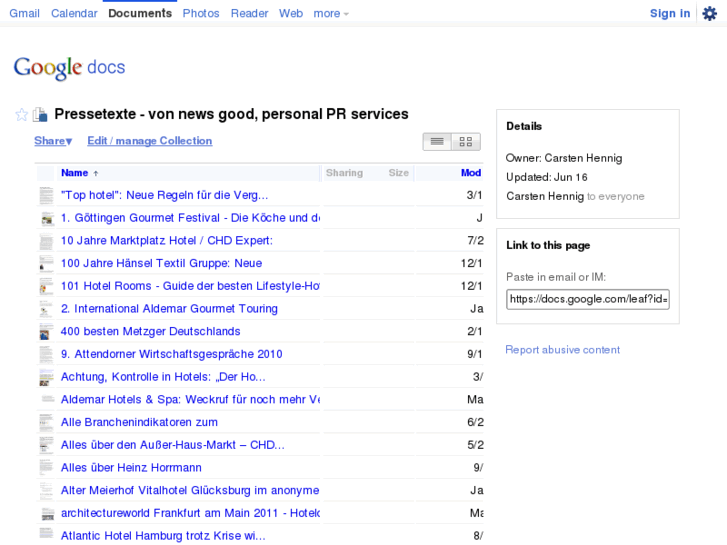Click thumbnail of 'Achtung, Kontrolle in Hotels'

pos(46,377)
